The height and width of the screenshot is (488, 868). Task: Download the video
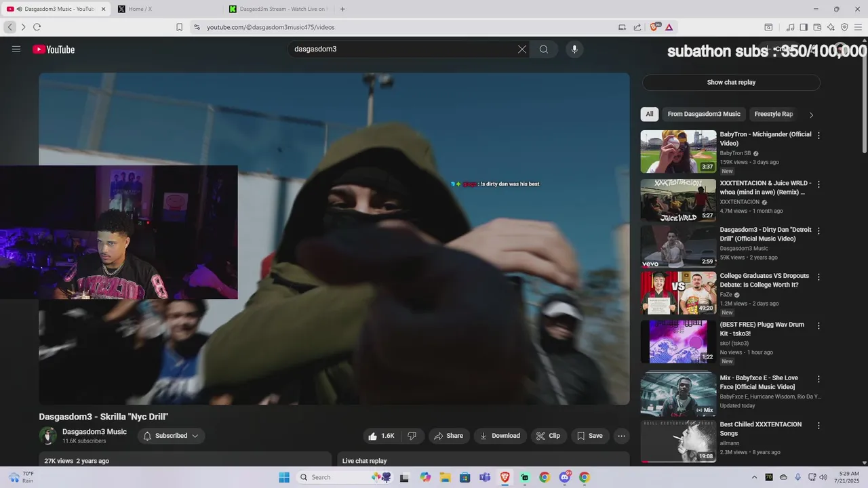click(x=500, y=436)
